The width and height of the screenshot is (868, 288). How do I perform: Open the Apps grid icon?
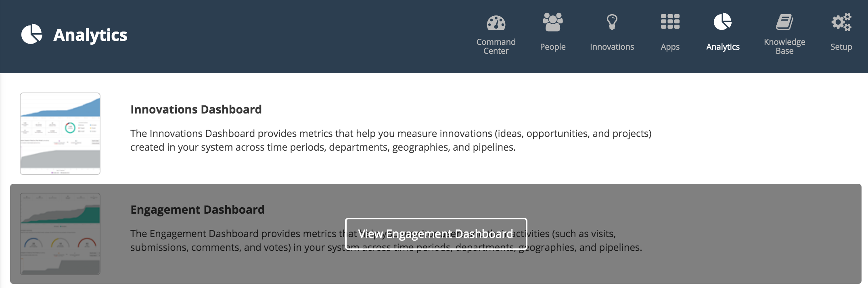point(670,21)
